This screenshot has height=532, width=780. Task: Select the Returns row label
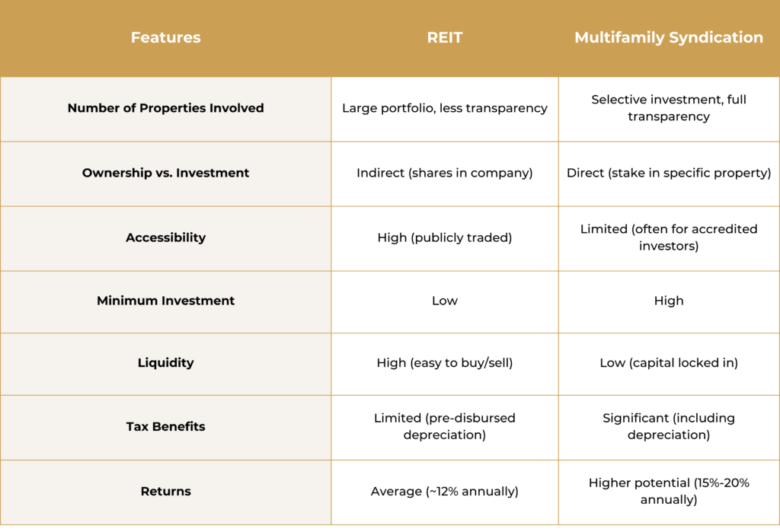coord(165,491)
